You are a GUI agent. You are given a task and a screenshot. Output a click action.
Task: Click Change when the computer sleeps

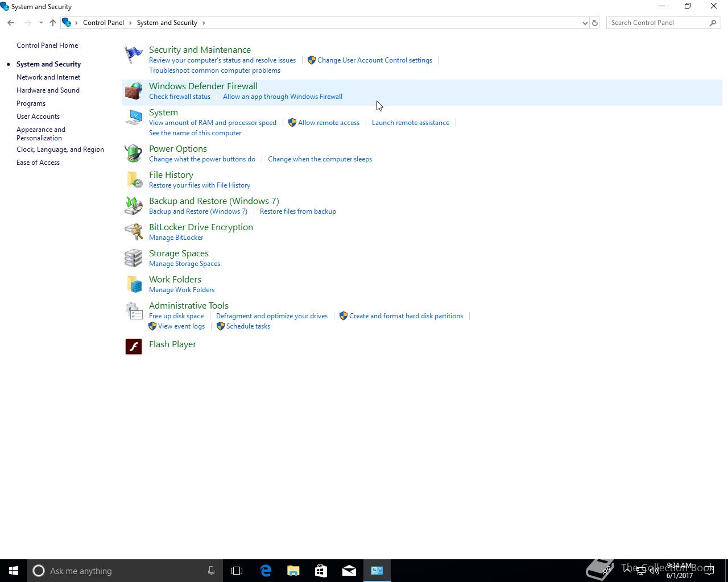(x=320, y=159)
